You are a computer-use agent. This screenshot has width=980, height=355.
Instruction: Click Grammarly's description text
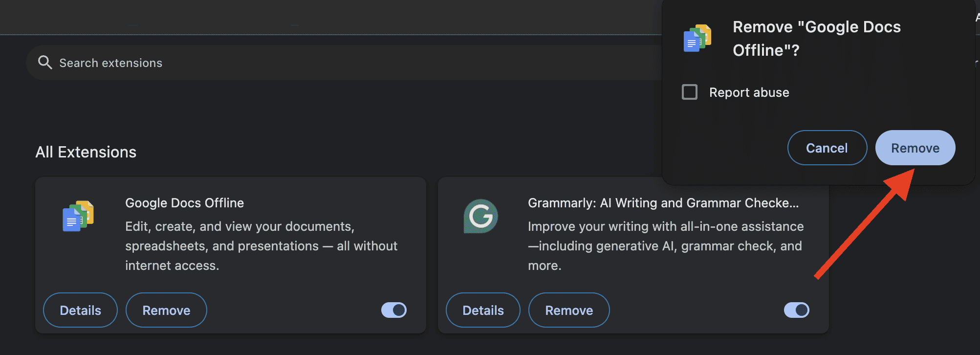click(665, 246)
